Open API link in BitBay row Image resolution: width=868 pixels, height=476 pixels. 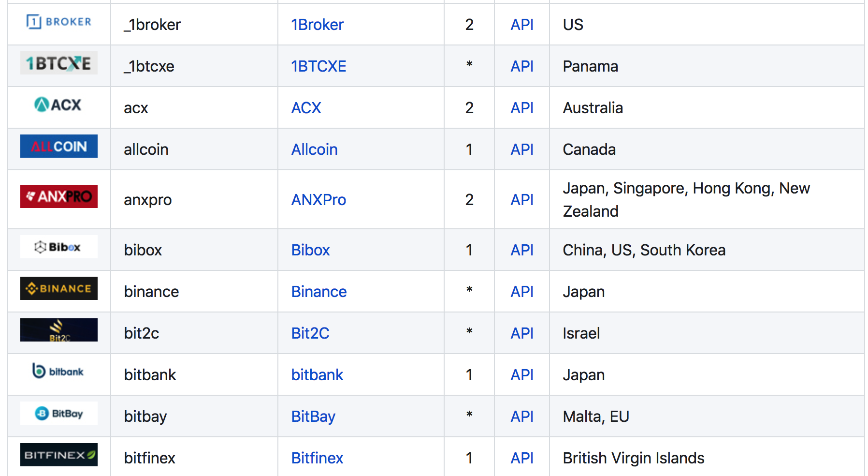[522, 416]
